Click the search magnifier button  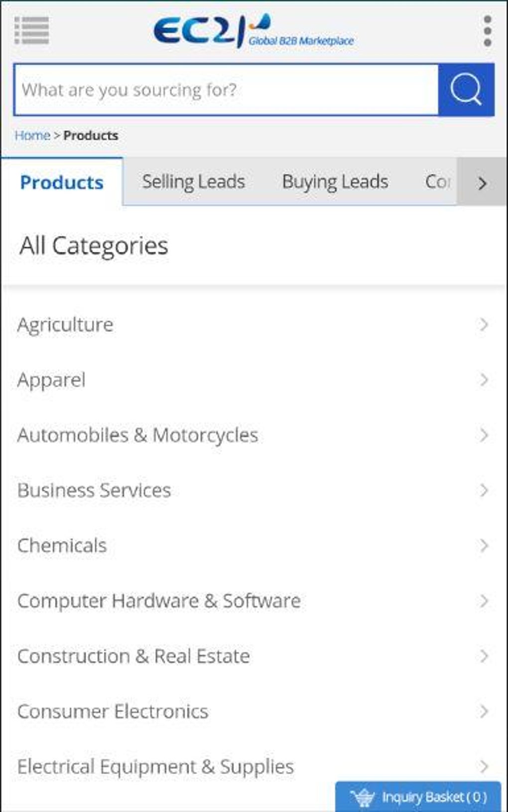(x=467, y=89)
